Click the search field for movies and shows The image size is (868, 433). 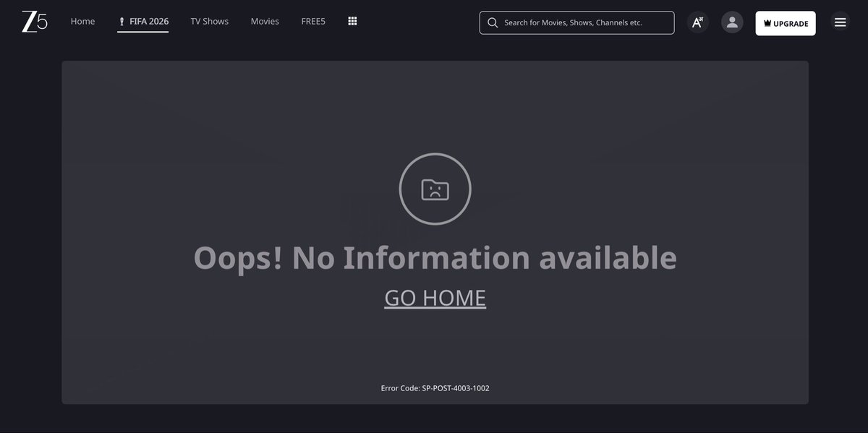tap(576, 22)
